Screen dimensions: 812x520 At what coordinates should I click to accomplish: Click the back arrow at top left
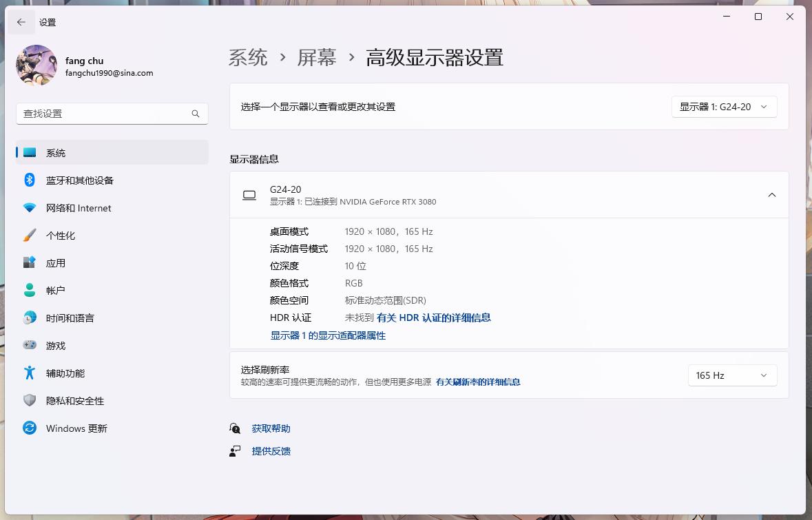[x=21, y=22]
